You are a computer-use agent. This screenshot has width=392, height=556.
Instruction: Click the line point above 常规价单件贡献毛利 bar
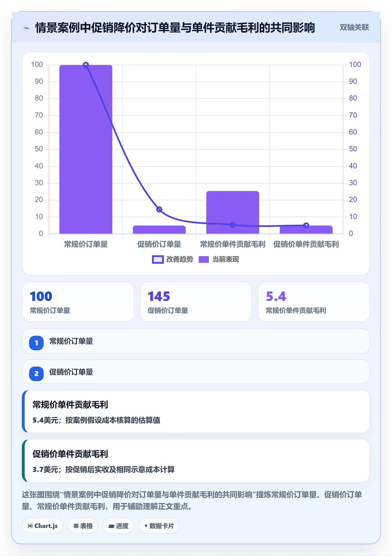pos(233,225)
